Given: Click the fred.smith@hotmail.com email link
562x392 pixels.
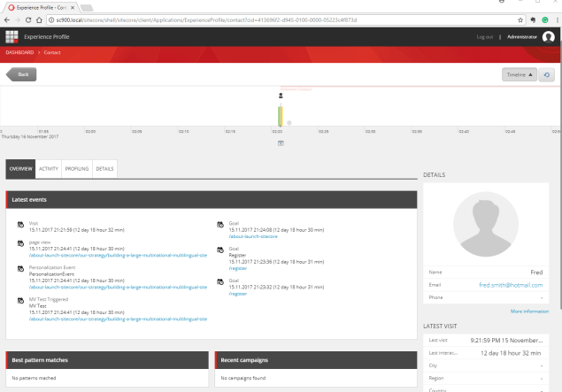Looking at the screenshot, I should (x=512, y=286).
